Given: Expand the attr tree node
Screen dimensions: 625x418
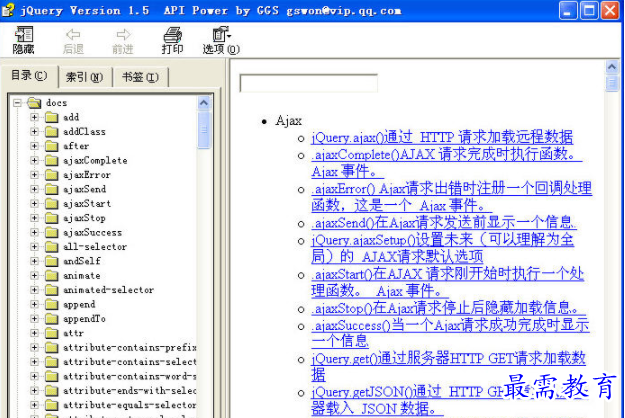Looking at the screenshot, I should pos(34,333).
